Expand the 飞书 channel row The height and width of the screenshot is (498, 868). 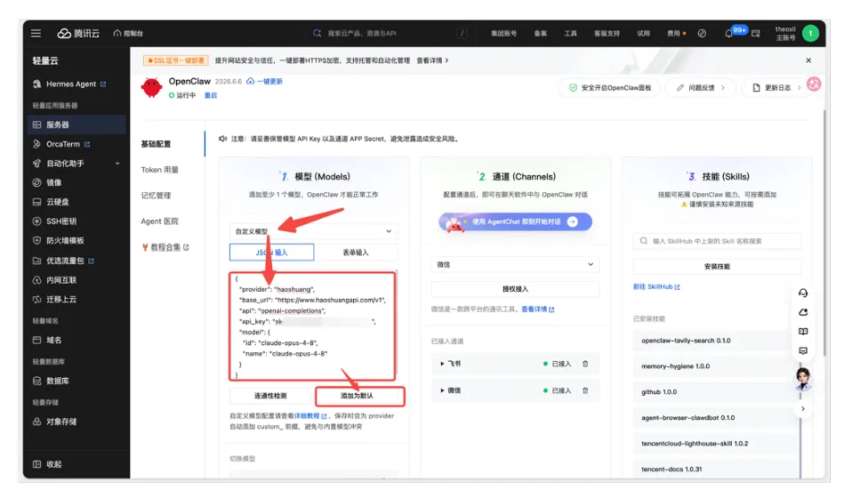(442, 364)
